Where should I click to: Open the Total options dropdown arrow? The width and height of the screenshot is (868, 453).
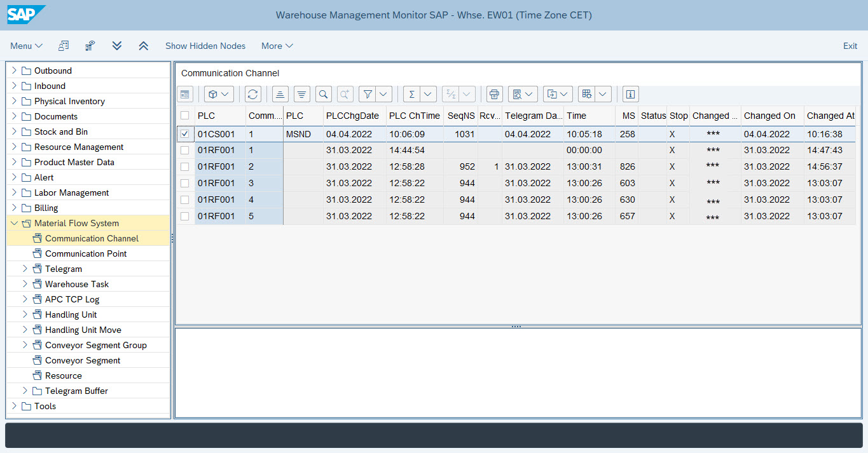(428, 94)
